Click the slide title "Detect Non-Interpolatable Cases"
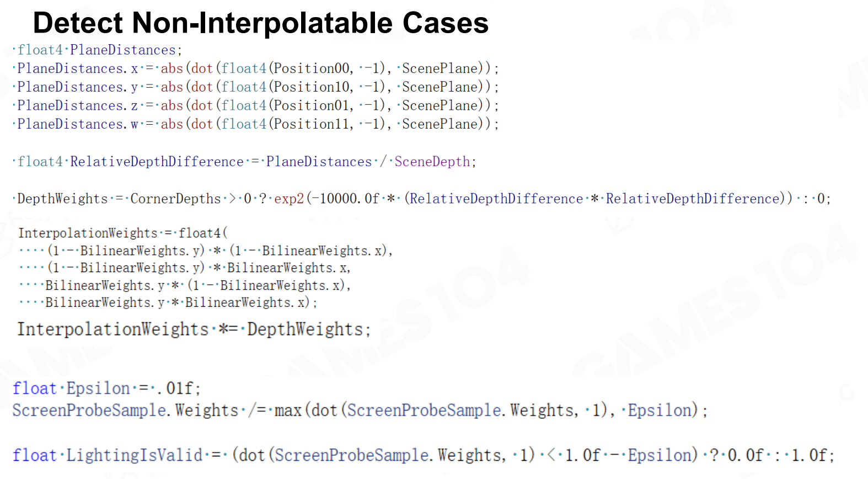 260,23
